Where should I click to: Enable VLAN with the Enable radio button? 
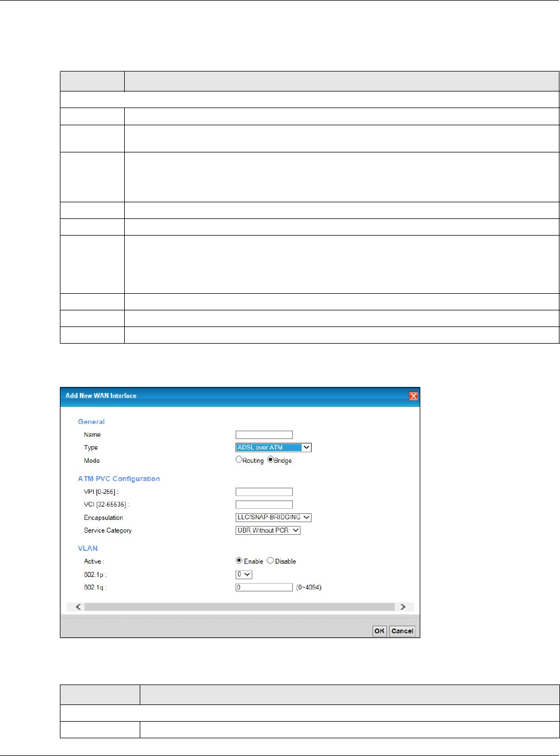[x=239, y=561]
